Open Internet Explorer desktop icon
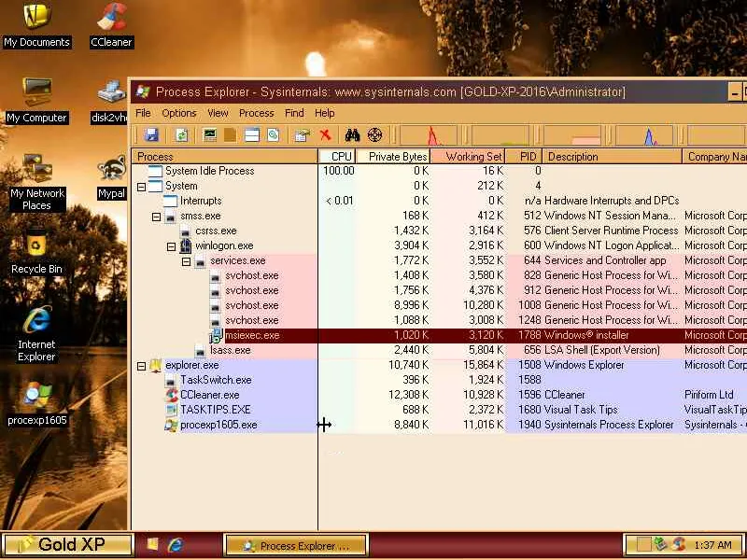The height and width of the screenshot is (560, 747). [36, 334]
